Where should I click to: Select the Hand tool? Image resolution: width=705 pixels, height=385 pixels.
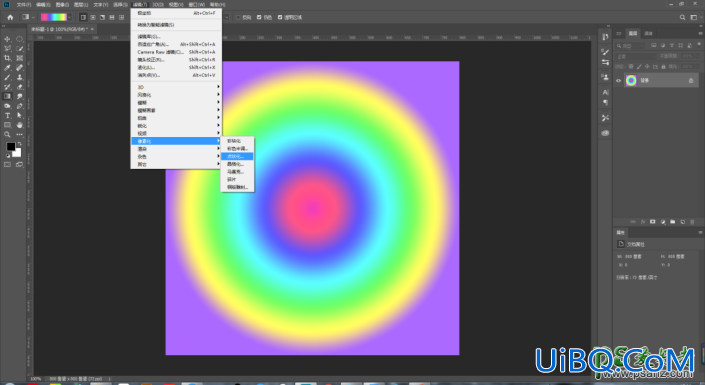(19, 125)
